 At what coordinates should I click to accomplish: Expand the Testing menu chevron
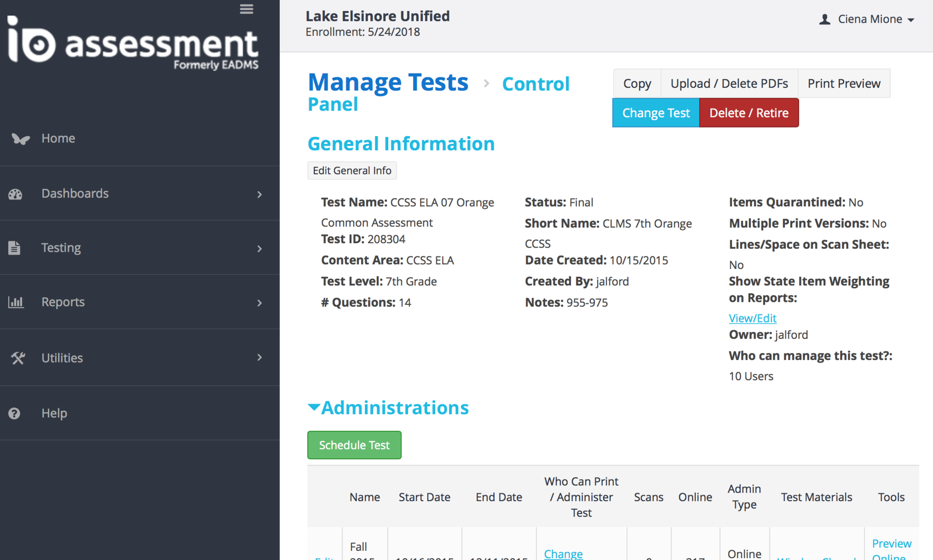pos(259,249)
